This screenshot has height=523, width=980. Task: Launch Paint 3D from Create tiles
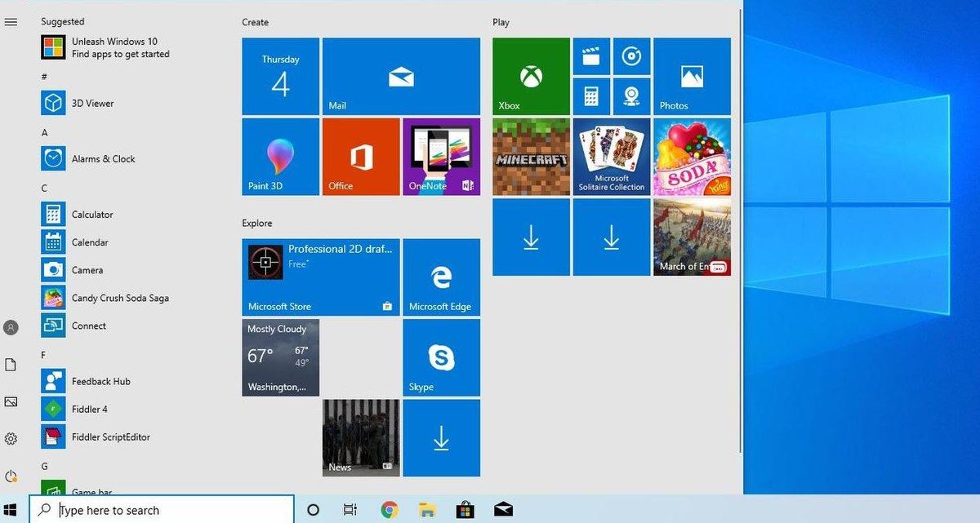click(x=280, y=156)
